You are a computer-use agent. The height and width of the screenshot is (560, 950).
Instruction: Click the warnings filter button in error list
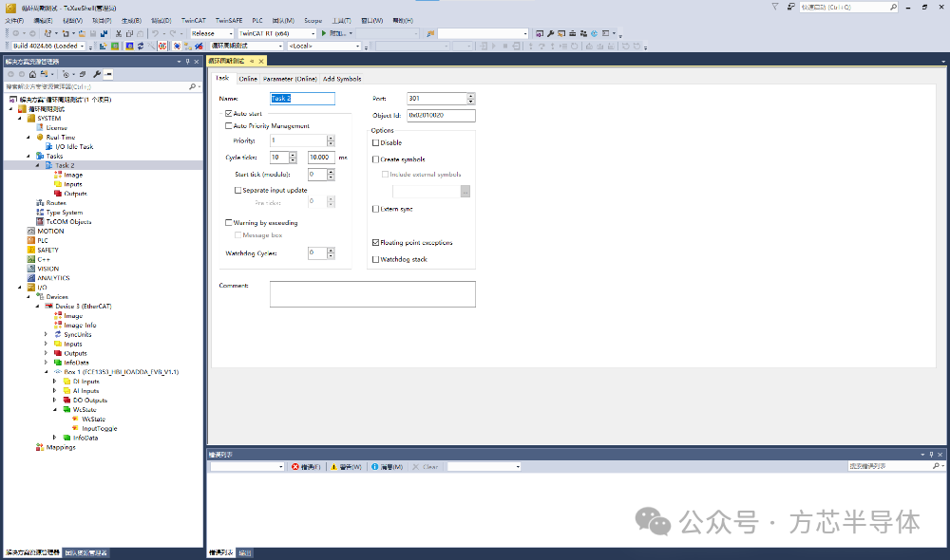pos(346,467)
